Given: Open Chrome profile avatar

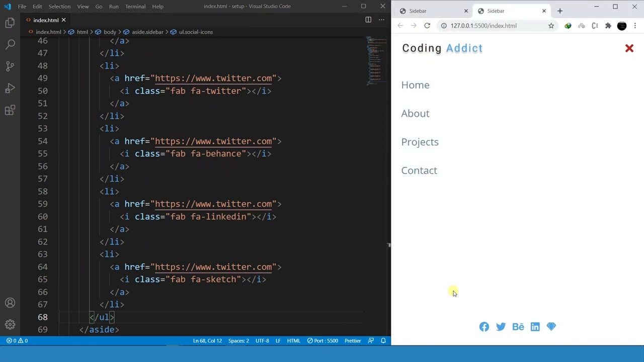Looking at the screenshot, I should click(x=622, y=26).
